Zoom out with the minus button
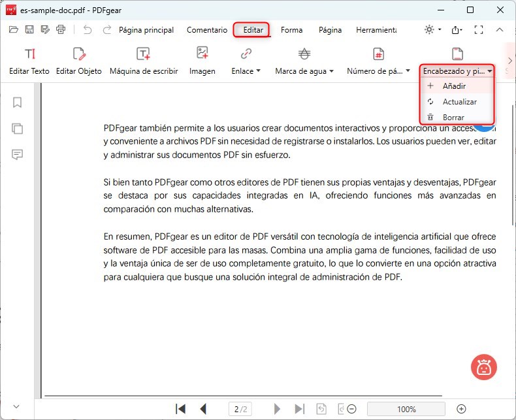 352,409
